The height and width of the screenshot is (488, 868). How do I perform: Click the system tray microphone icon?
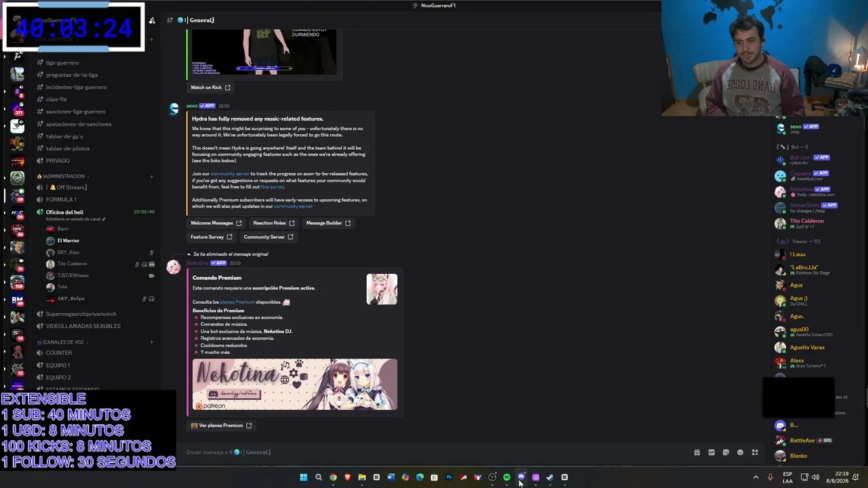pos(770,477)
